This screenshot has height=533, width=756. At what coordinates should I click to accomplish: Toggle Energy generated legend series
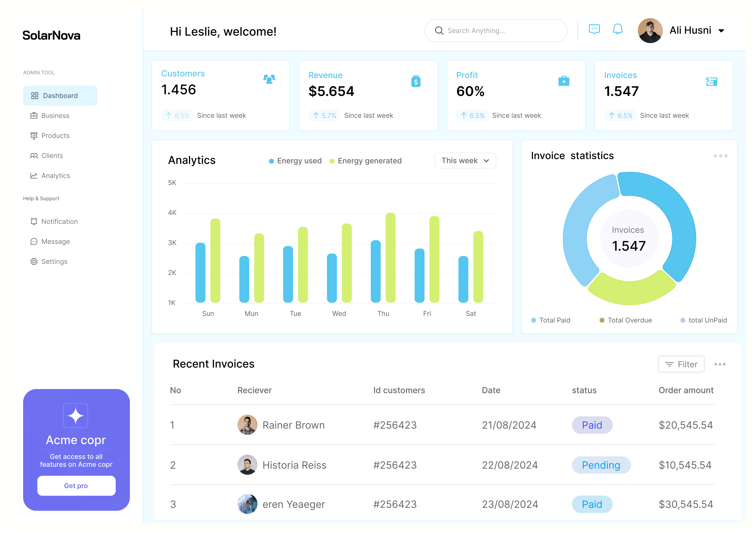365,161
